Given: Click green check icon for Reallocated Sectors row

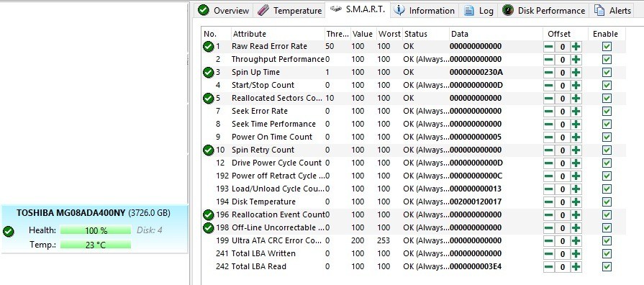Looking at the screenshot, I should click(209, 98).
